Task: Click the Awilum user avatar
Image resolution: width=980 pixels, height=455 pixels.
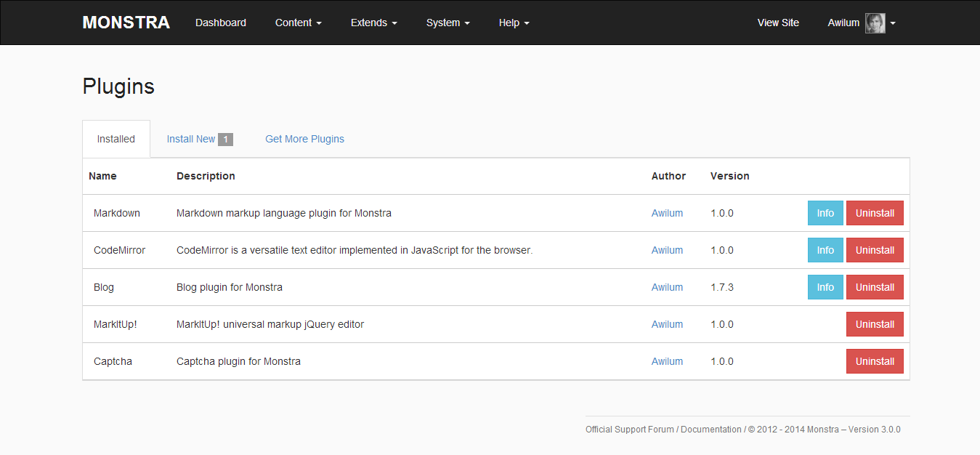Action: [875, 23]
